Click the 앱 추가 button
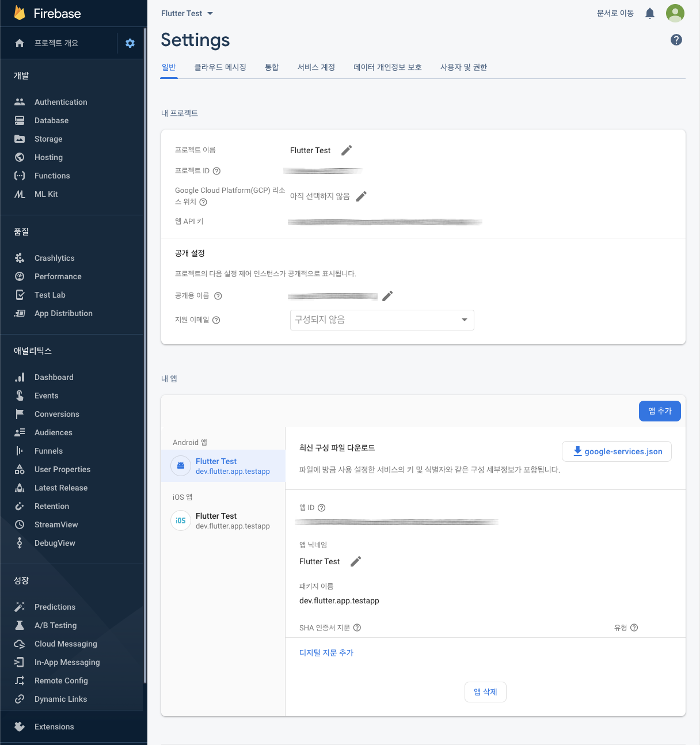Screen dimensions: 700x745 pos(660,411)
